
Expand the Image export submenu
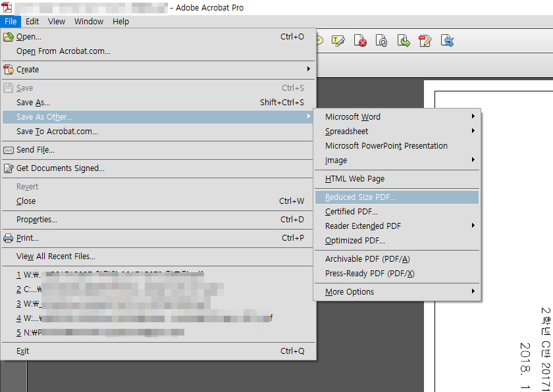tap(473, 160)
